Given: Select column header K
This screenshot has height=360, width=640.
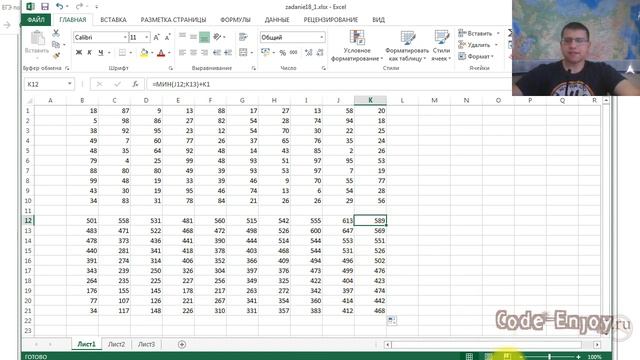Looking at the screenshot, I should click(x=370, y=100).
